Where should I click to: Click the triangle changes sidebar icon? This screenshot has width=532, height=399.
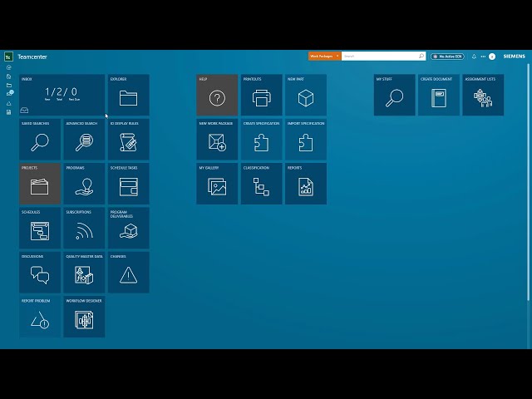(x=9, y=103)
